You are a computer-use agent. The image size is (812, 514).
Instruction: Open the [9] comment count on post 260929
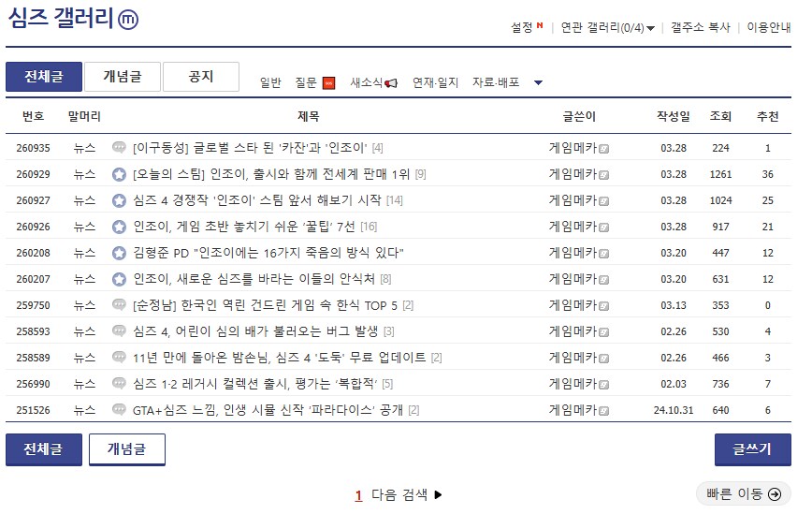point(421,175)
